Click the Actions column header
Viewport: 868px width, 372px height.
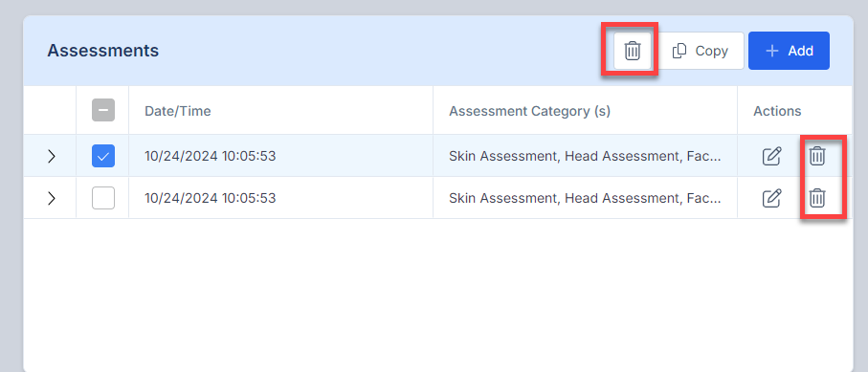(x=777, y=111)
